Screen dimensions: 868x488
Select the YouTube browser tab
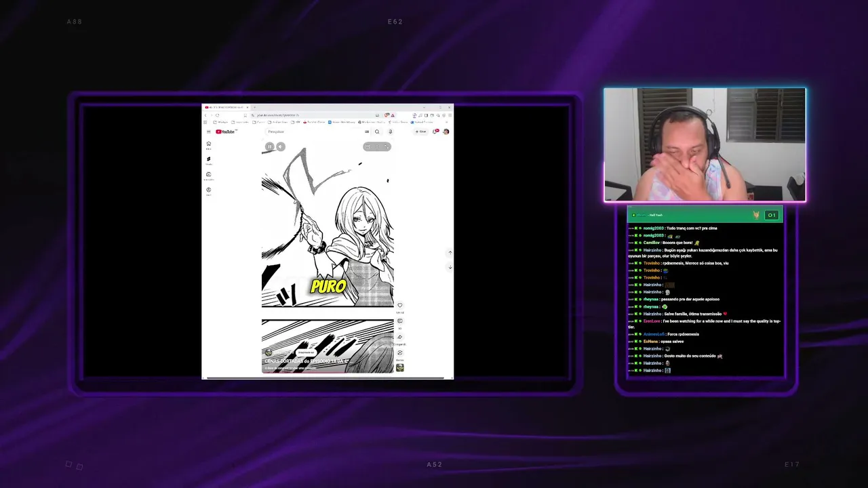(x=226, y=107)
